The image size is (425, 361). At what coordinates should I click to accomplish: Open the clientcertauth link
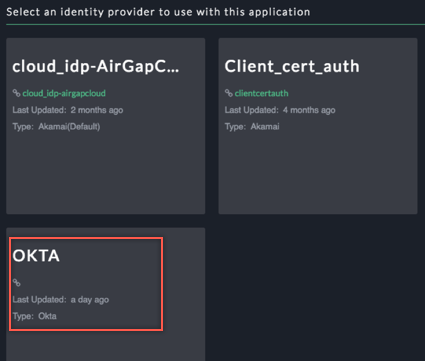[261, 93]
